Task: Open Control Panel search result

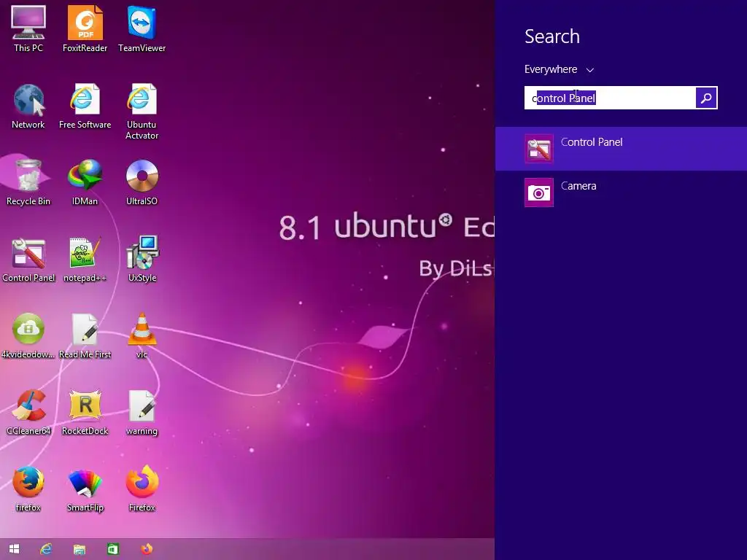Action: pyautogui.click(x=621, y=149)
